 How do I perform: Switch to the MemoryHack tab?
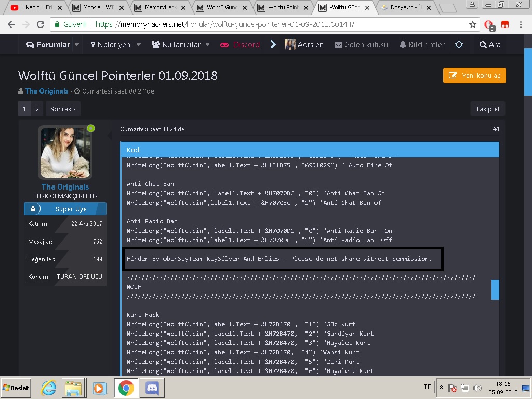160,7
